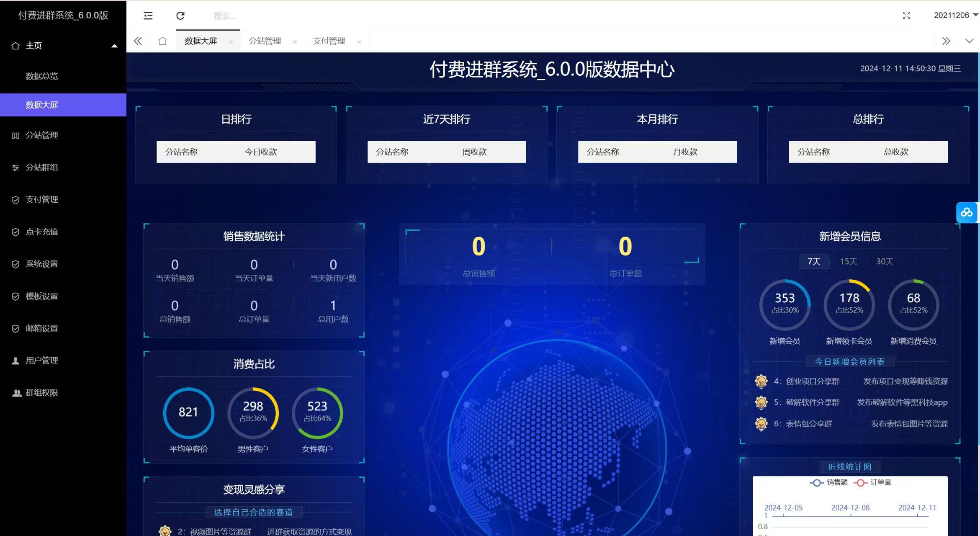Click the 298 男性客户 ring
The height and width of the screenshot is (536, 980).
tap(253, 413)
